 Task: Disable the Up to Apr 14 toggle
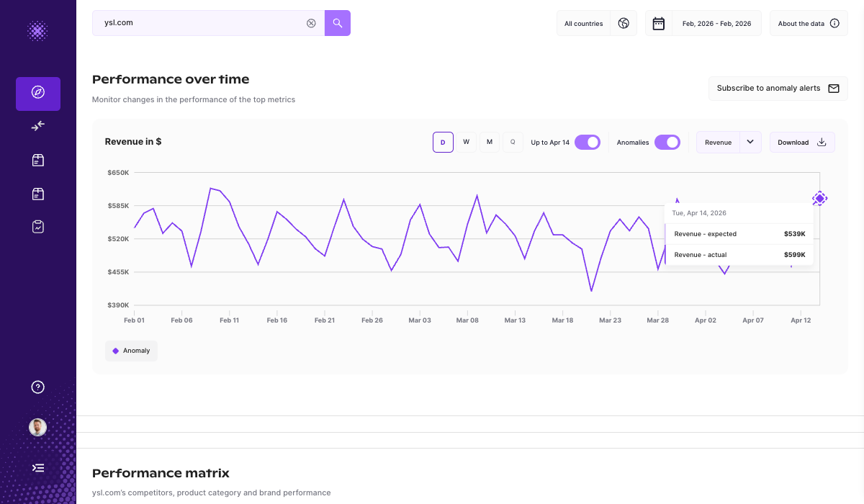coord(588,142)
